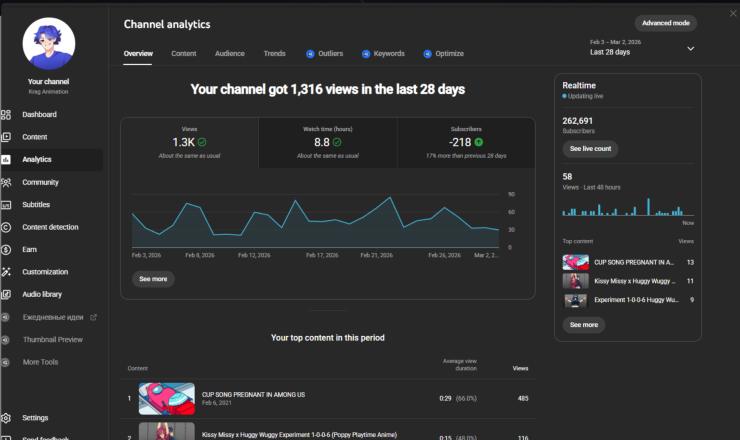740x440 pixels.
Task: Click the Earn dollar icon
Action: pyautogui.click(x=6, y=249)
